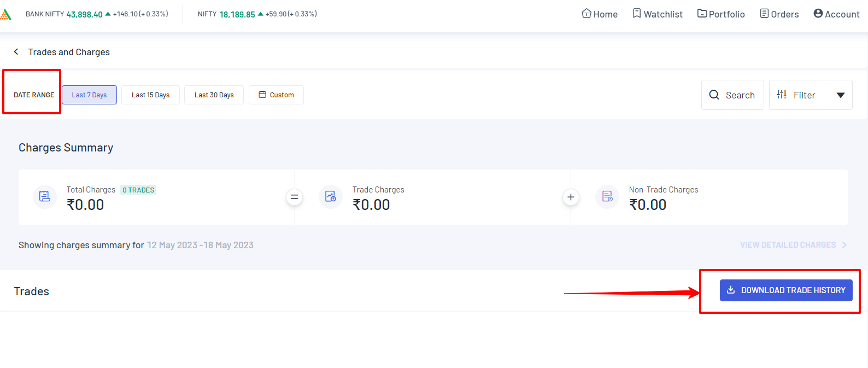Open the Custom date range picker
868x368 pixels.
276,95
